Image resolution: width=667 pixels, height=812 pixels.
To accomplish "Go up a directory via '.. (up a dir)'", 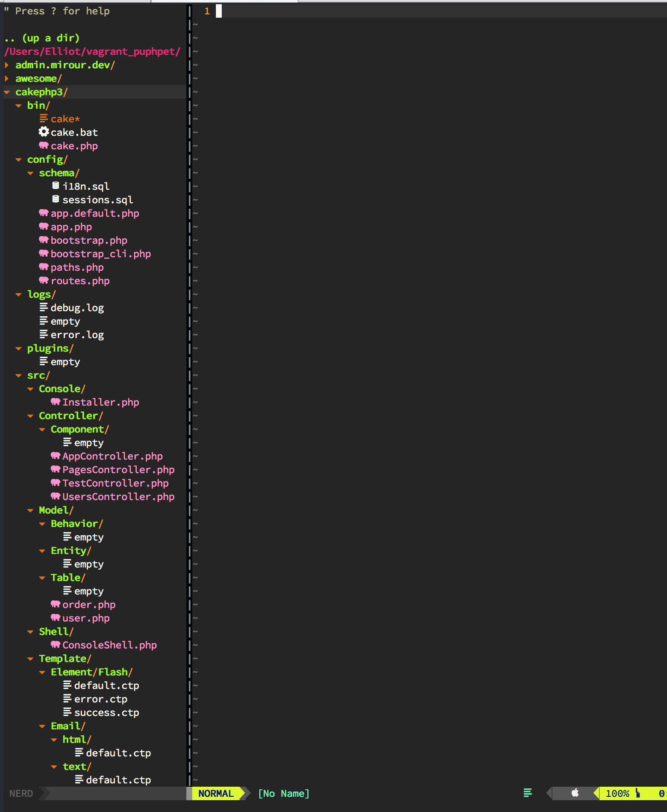I will (42, 38).
